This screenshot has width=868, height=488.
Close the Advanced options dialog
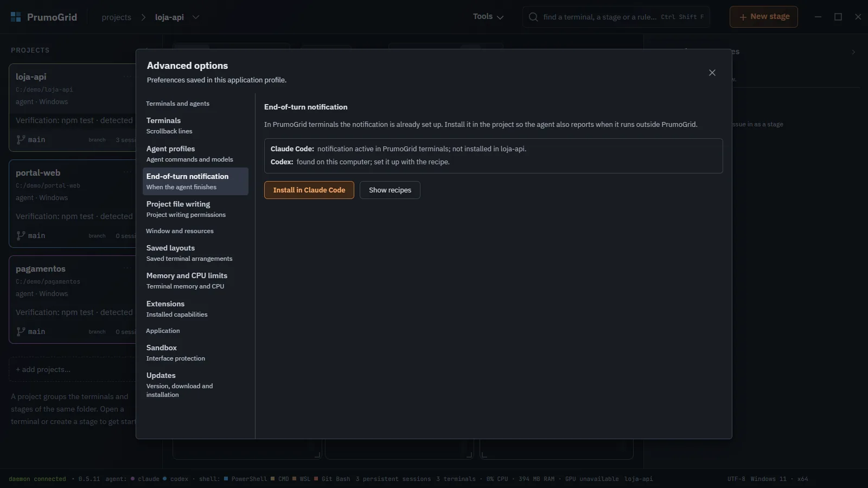click(x=712, y=73)
